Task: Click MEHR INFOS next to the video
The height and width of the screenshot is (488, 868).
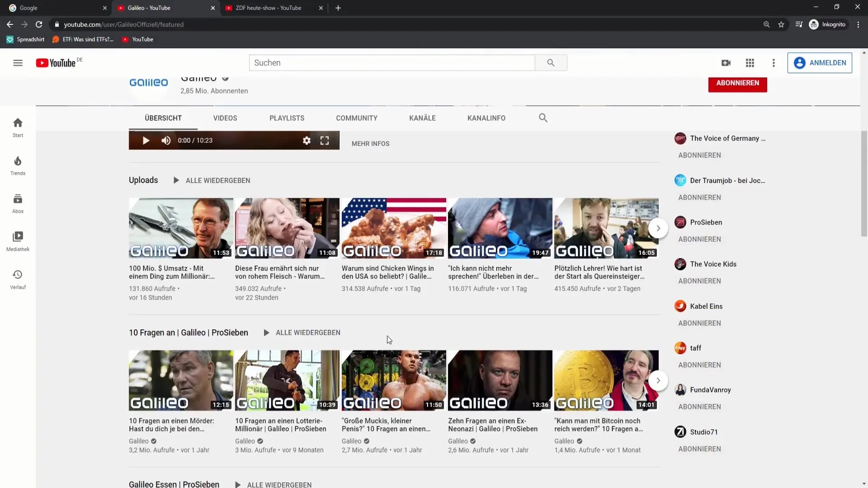Action: 370,144
